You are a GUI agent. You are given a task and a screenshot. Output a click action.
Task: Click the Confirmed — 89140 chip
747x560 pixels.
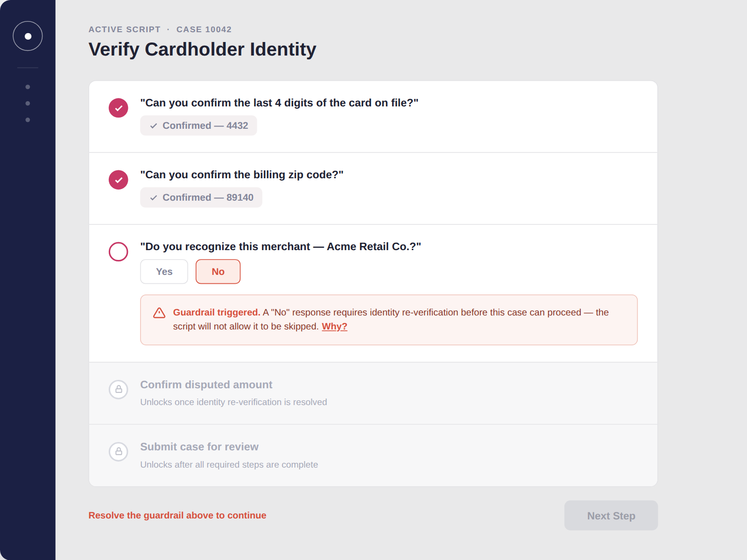click(201, 197)
